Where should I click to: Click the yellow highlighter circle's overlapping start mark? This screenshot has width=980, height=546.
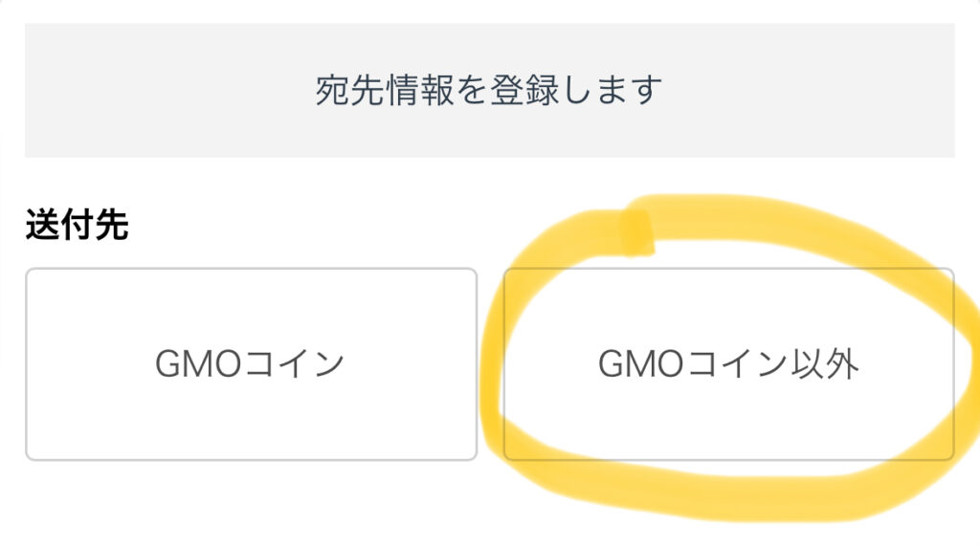click(637, 231)
